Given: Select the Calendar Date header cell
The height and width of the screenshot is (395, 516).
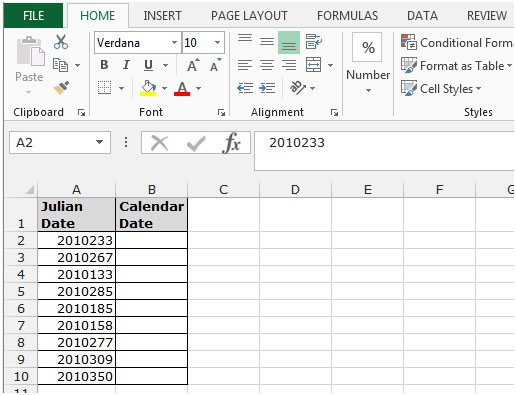Looking at the screenshot, I should (x=152, y=215).
